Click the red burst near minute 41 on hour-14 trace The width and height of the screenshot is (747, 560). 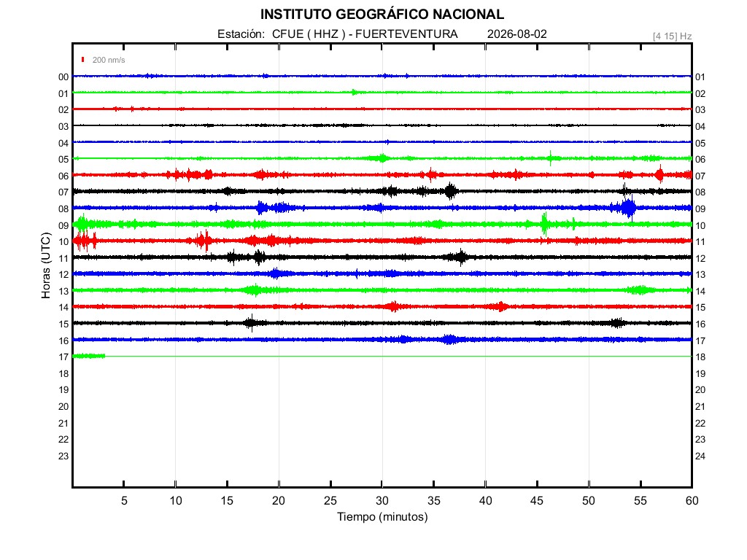(x=500, y=306)
